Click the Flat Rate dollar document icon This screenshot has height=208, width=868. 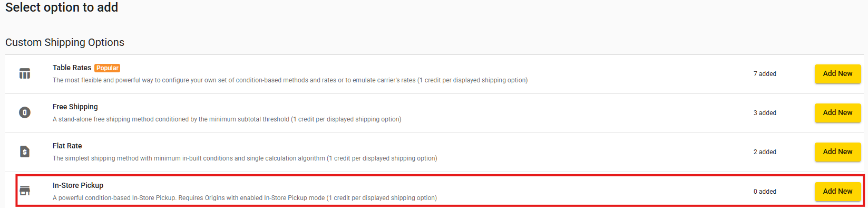(25, 152)
